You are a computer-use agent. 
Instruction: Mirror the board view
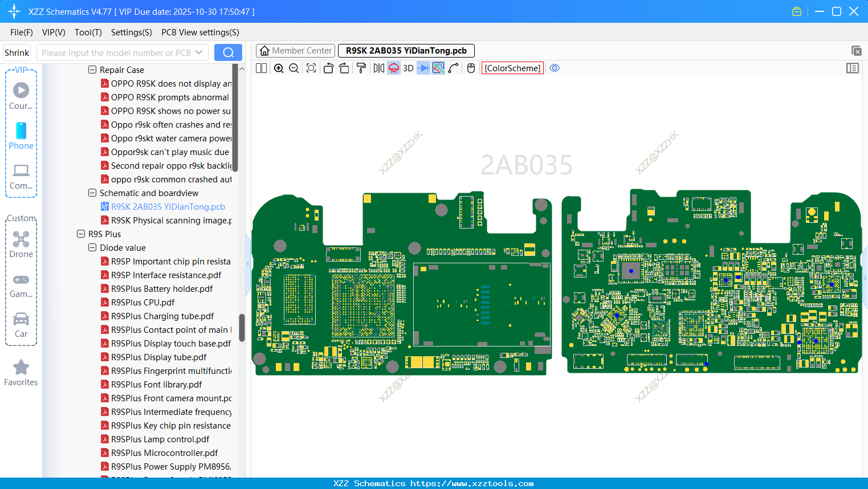[x=378, y=68]
